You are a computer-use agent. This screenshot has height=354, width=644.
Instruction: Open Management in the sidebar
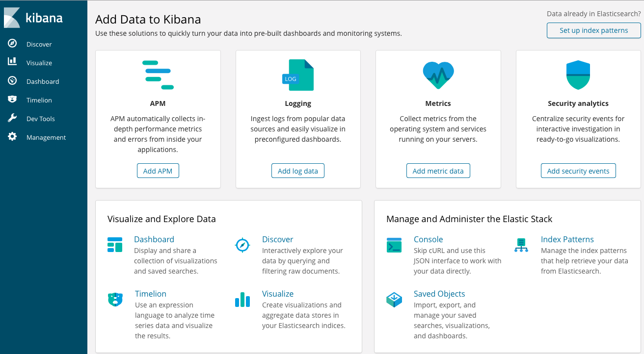click(x=46, y=137)
